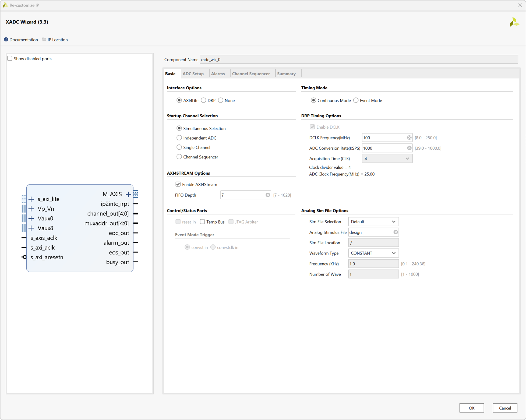This screenshot has width=526, height=420.
Task: Click the Component Name field
Action: [x=359, y=59]
